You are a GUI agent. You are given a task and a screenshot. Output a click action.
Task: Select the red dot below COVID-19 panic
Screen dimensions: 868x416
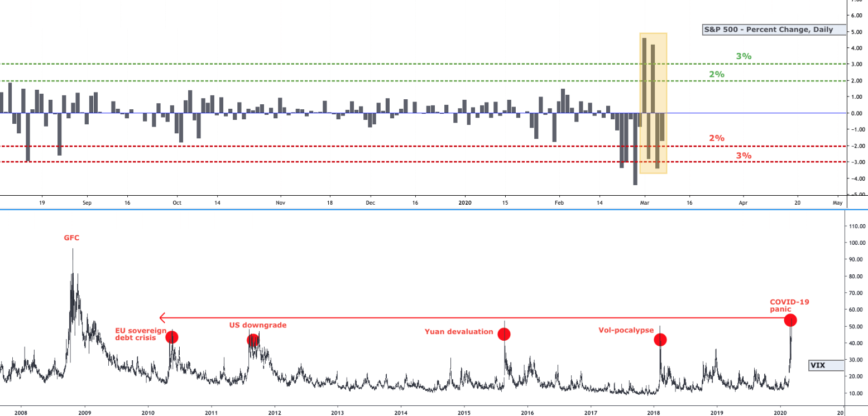[x=790, y=320]
